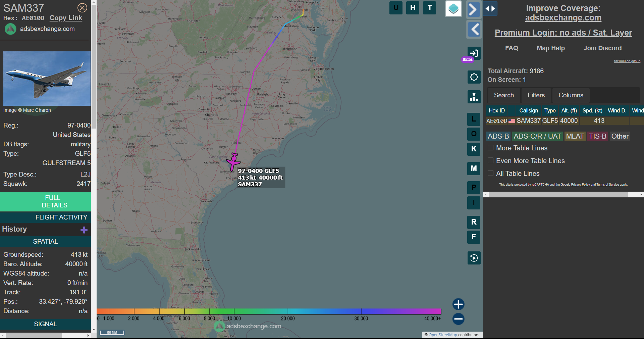This screenshot has height=339, width=644.
Task: Open the Terms of Service link
Action: [607, 185]
